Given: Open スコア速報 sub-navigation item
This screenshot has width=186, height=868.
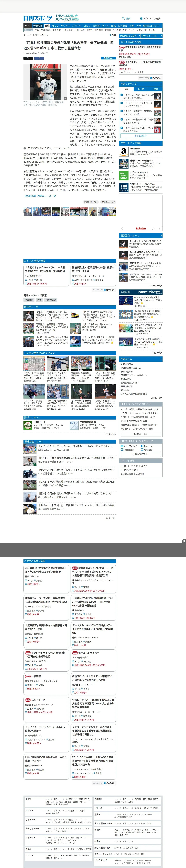Looking at the screenshot, I should pos(68,30).
